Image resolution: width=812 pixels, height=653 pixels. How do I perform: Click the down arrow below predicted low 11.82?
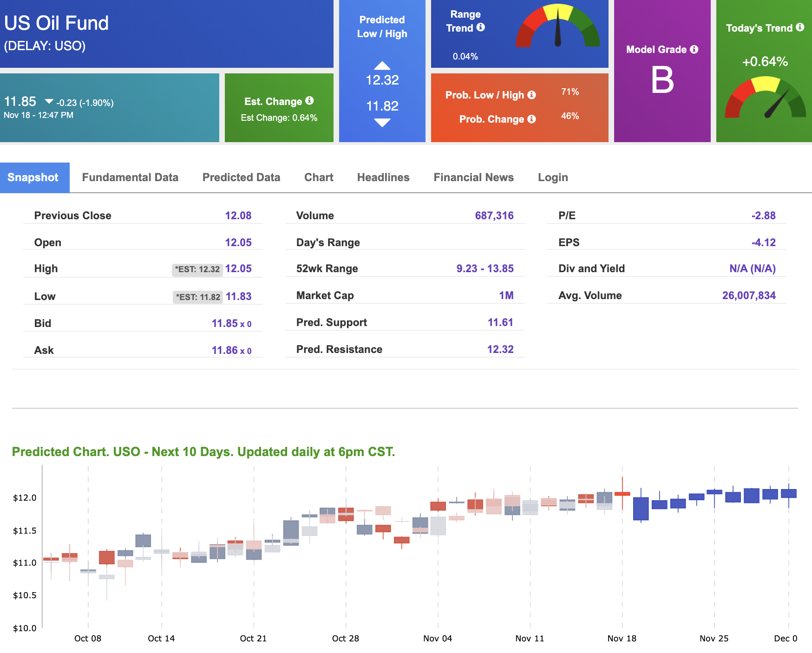pos(382,123)
